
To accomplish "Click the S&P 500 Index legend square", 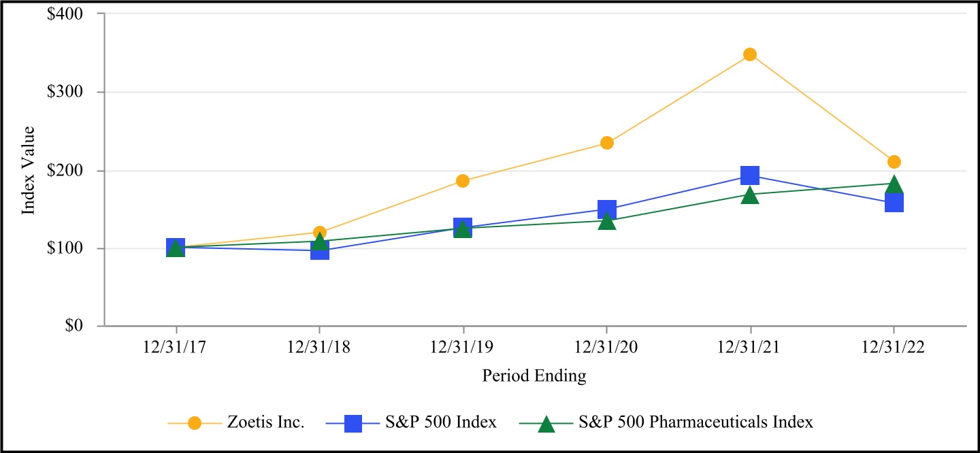I will point(353,422).
